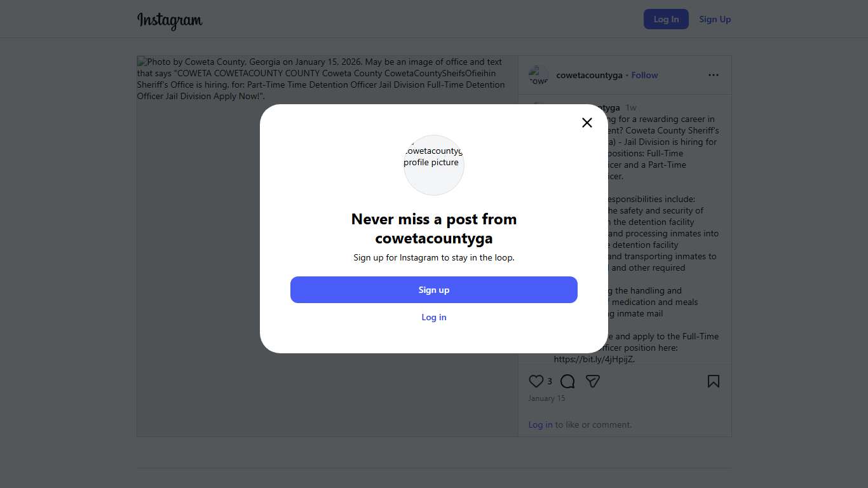Click the profile picture in the popup
This screenshot has height=488, width=868.
(x=434, y=165)
